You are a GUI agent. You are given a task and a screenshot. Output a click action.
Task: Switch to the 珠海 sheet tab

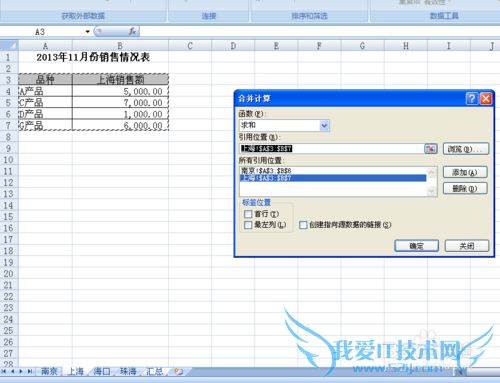[128, 371]
